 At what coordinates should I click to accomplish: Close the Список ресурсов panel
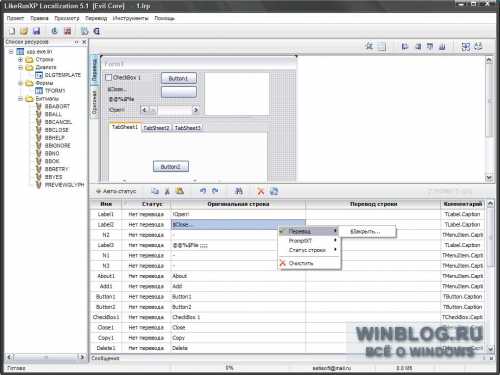84,42
